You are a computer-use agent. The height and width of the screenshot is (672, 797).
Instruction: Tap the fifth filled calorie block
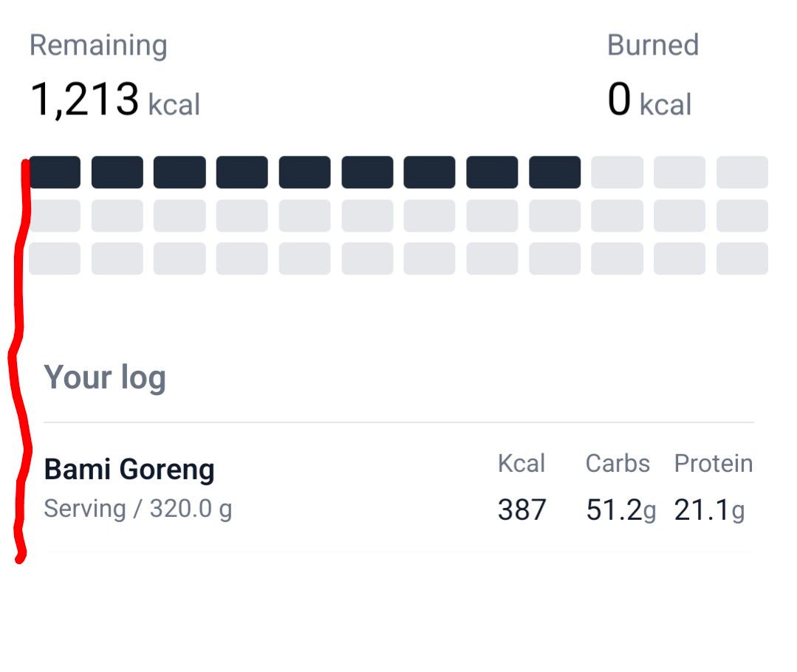click(x=304, y=172)
